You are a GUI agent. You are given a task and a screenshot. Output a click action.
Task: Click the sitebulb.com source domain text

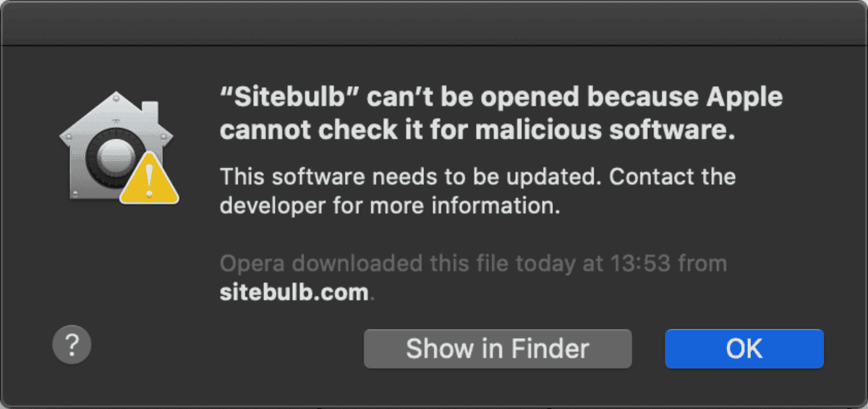294,292
